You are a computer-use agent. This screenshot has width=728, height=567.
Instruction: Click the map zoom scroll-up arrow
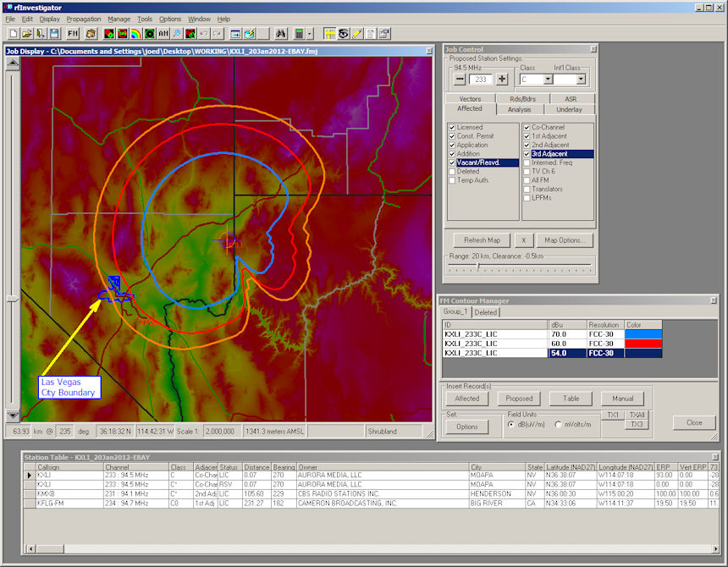(13, 63)
